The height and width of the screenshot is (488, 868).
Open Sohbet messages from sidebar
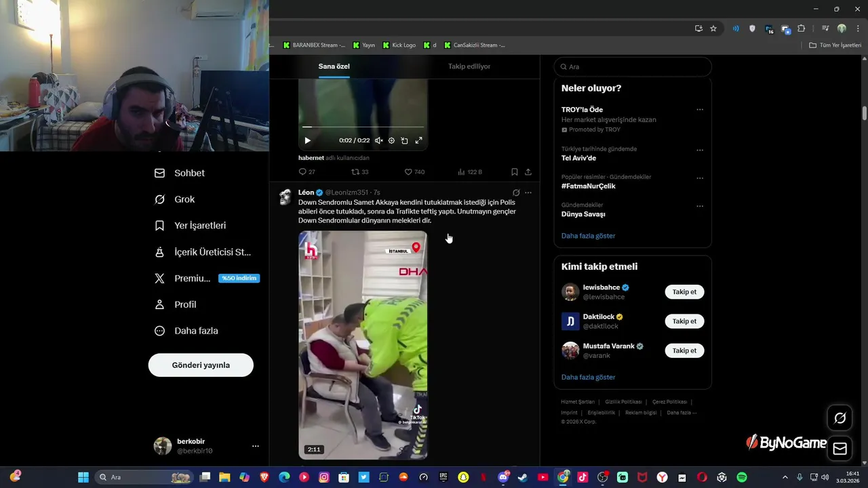180,173
